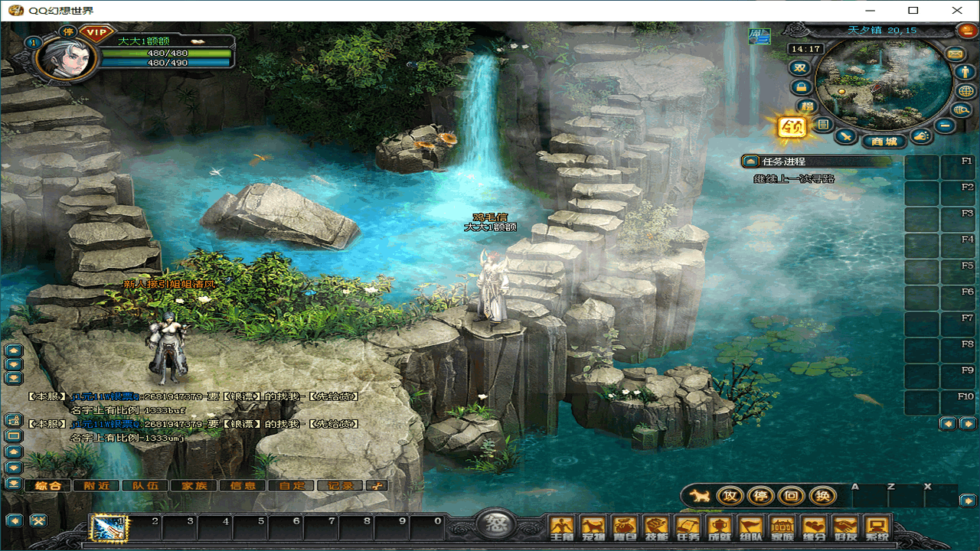980x551 pixels.
Task: Toggle pet 攻 attack mode button
Action: point(730,496)
